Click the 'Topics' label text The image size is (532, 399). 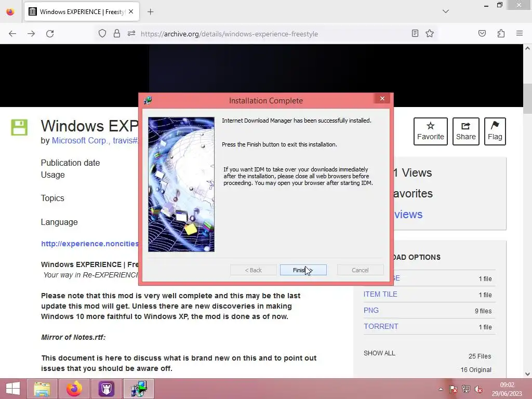[x=52, y=198]
